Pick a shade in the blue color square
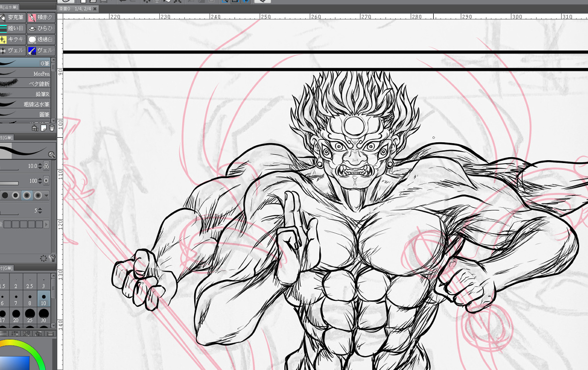The image size is (588, 370). tap(15, 363)
